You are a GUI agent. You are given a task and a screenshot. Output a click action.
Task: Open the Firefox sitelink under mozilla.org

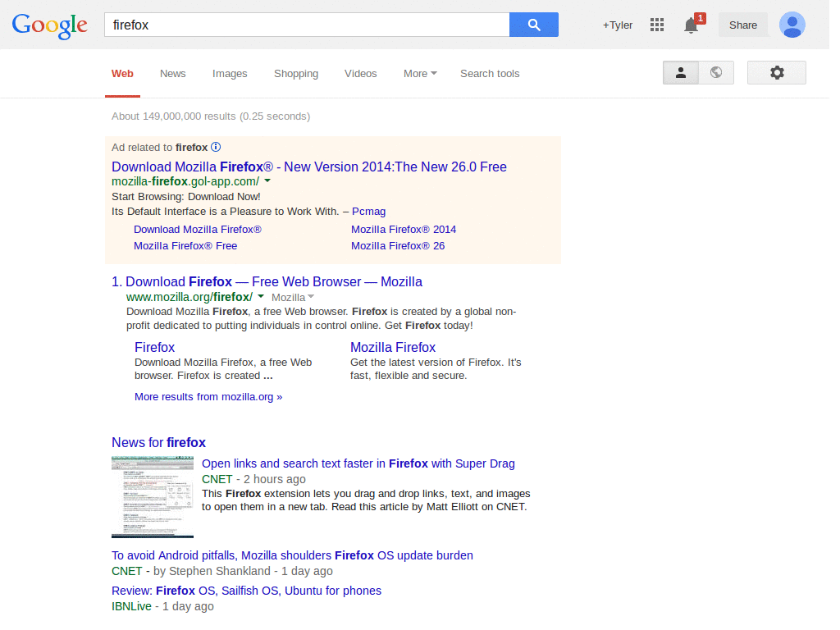pos(154,347)
